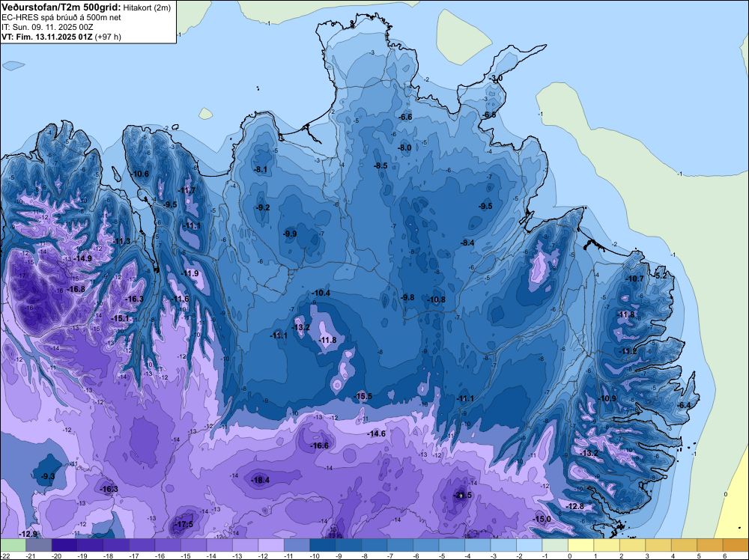749x560 pixels.
Task: Click the -11.2 temperature value
Action: click(x=628, y=351)
